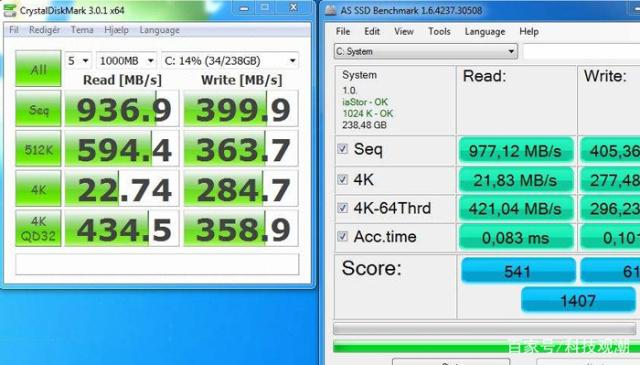Click the Seq read result 936.9
Viewport: 640px width, 365px height.
(122, 109)
